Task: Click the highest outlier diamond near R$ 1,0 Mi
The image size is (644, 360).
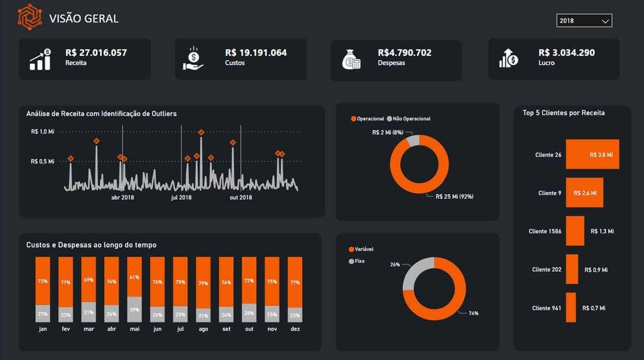Action: pyautogui.click(x=201, y=132)
